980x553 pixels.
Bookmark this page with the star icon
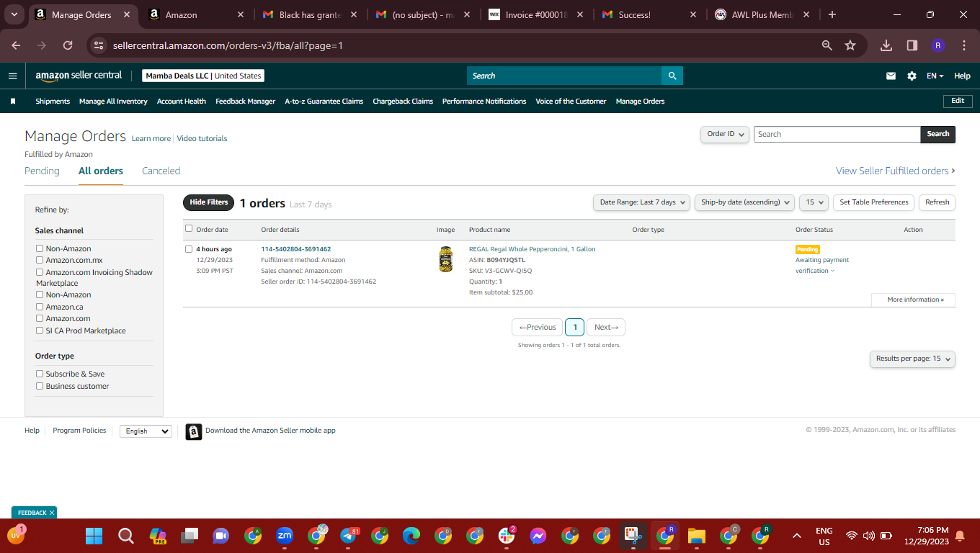(x=850, y=45)
